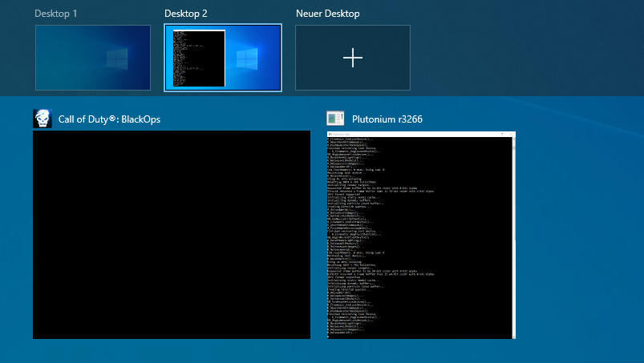
Task: Click the "Neuer Desktop" label
Action: 327,14
